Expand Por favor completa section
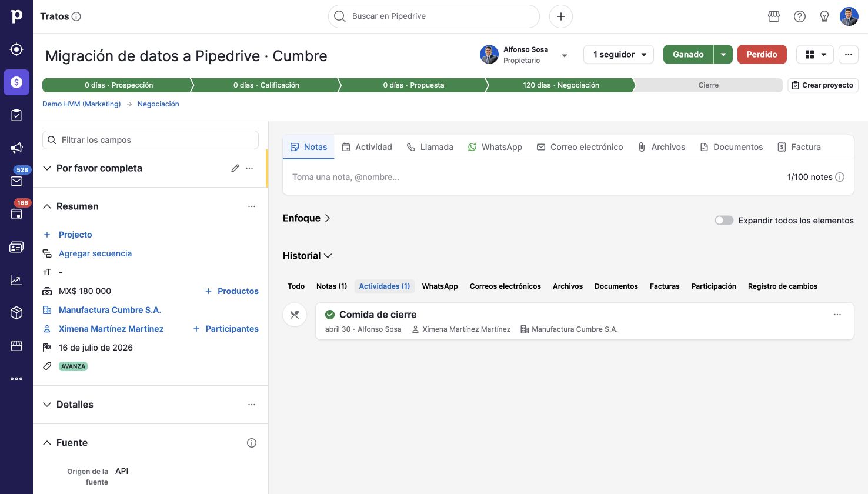 click(x=47, y=168)
